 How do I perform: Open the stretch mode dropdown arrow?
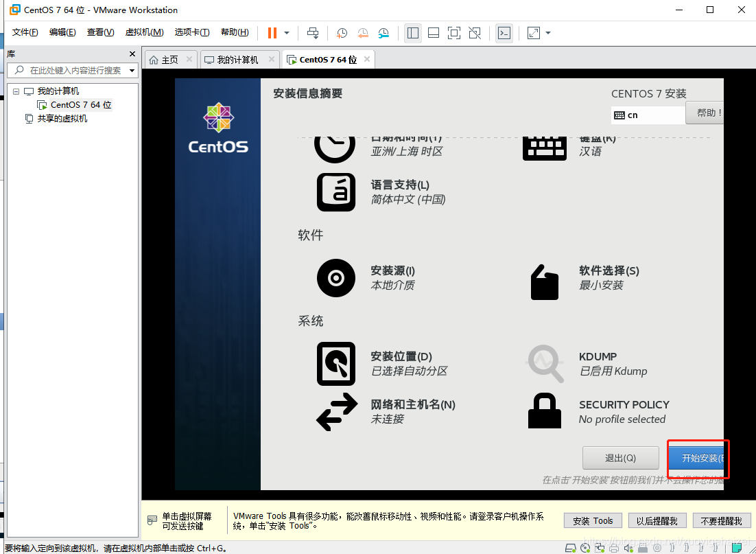pyautogui.click(x=548, y=33)
